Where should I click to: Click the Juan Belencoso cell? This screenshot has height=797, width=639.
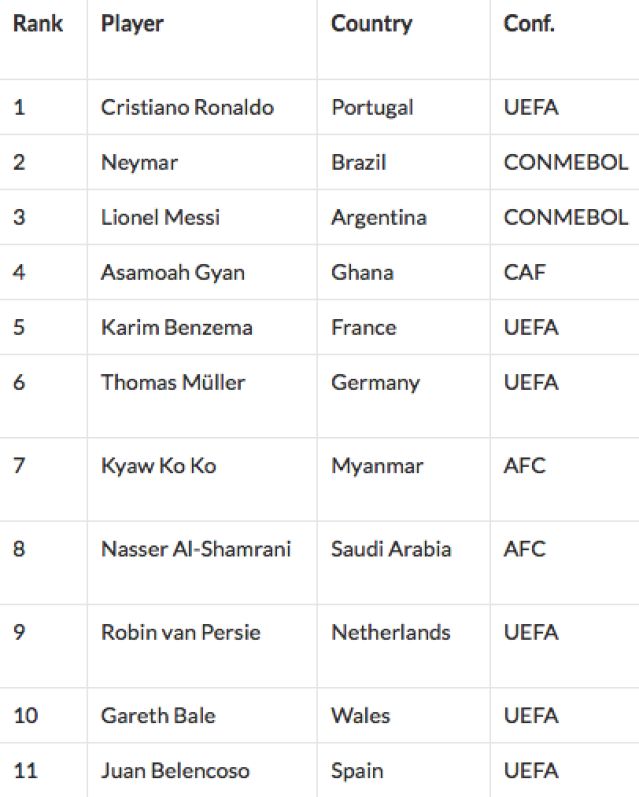[175, 771]
